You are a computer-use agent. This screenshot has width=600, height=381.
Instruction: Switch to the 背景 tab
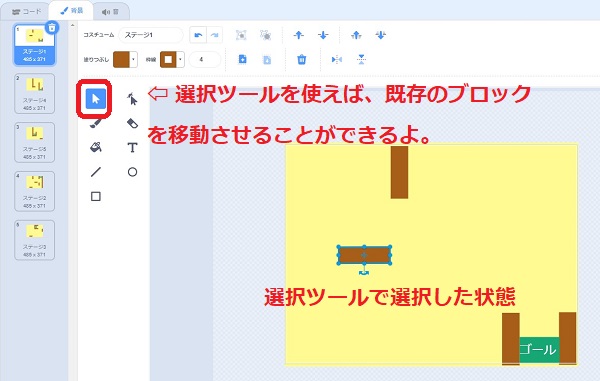coord(72,11)
